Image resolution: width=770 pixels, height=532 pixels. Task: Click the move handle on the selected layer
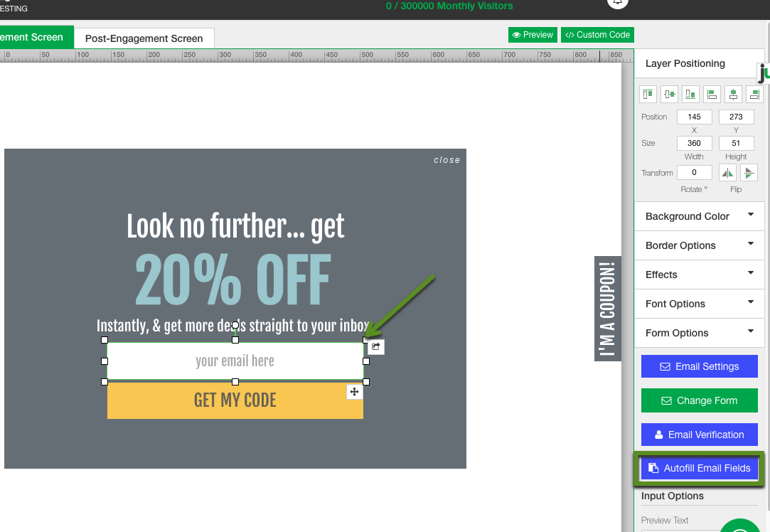click(354, 392)
